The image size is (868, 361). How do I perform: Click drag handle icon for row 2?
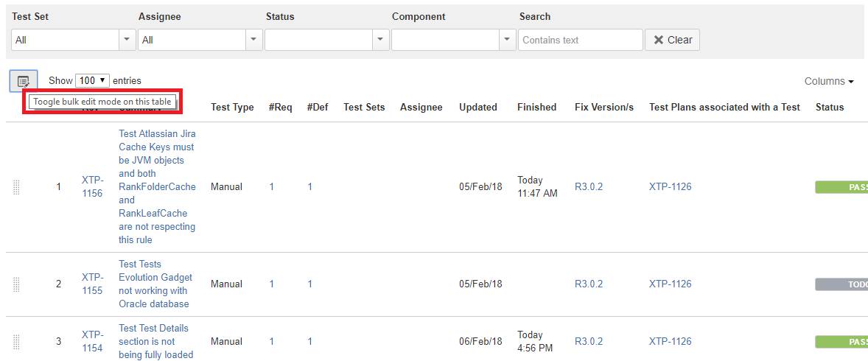[16, 284]
